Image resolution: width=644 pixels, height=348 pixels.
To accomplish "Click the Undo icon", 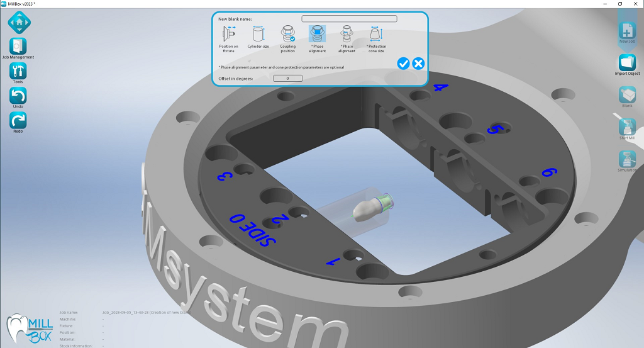I will coord(18,96).
